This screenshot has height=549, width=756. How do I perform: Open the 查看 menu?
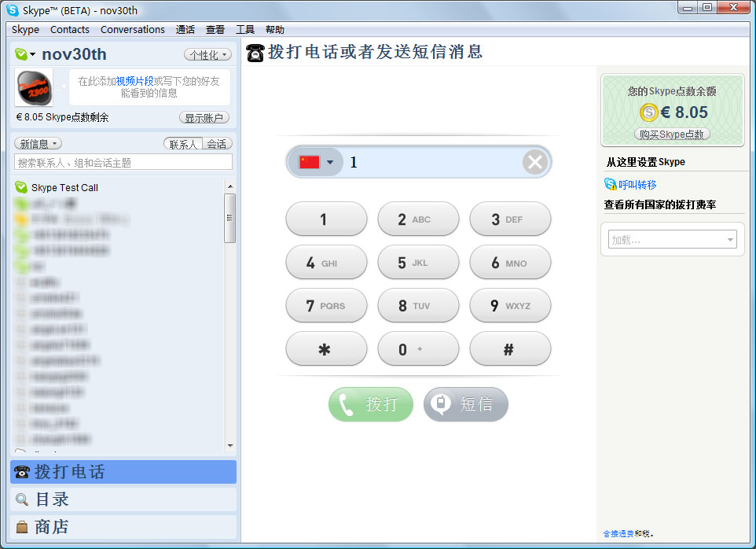pyautogui.click(x=215, y=29)
